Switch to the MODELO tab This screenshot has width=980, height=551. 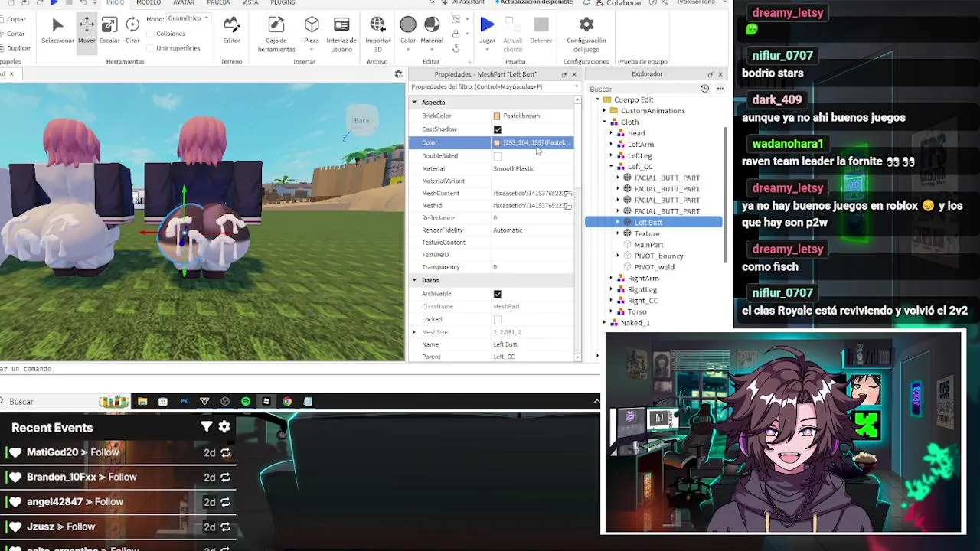149,3
